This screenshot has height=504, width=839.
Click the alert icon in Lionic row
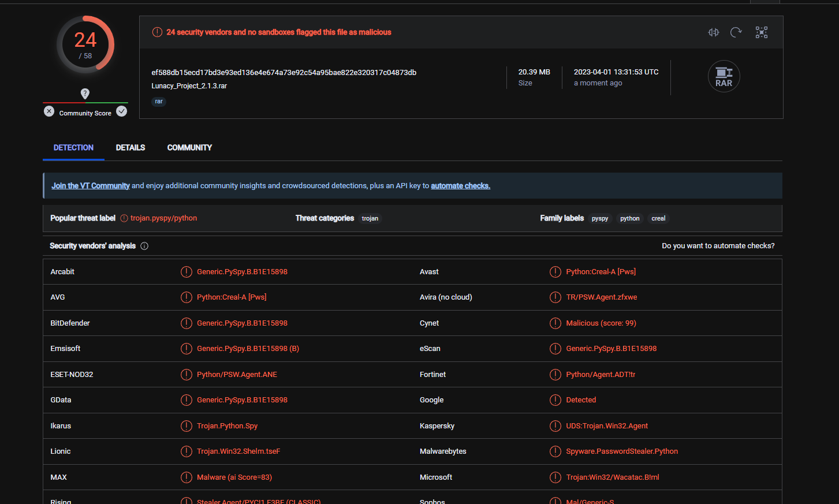[x=187, y=451]
